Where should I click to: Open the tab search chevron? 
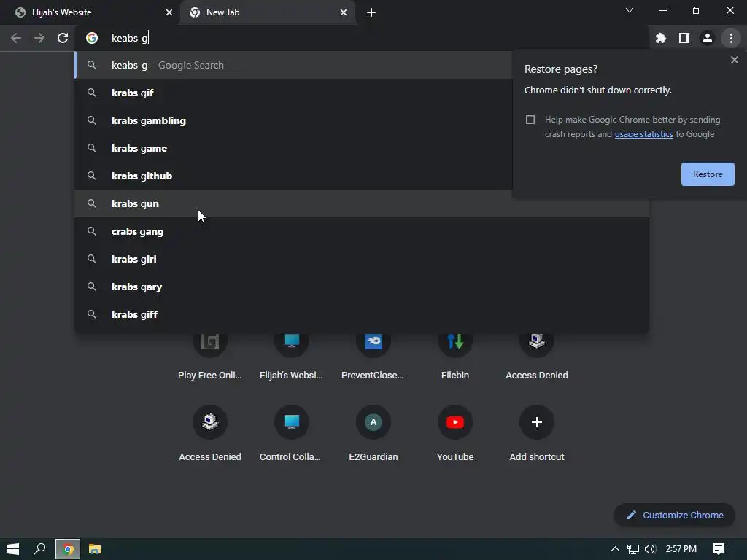630,10
